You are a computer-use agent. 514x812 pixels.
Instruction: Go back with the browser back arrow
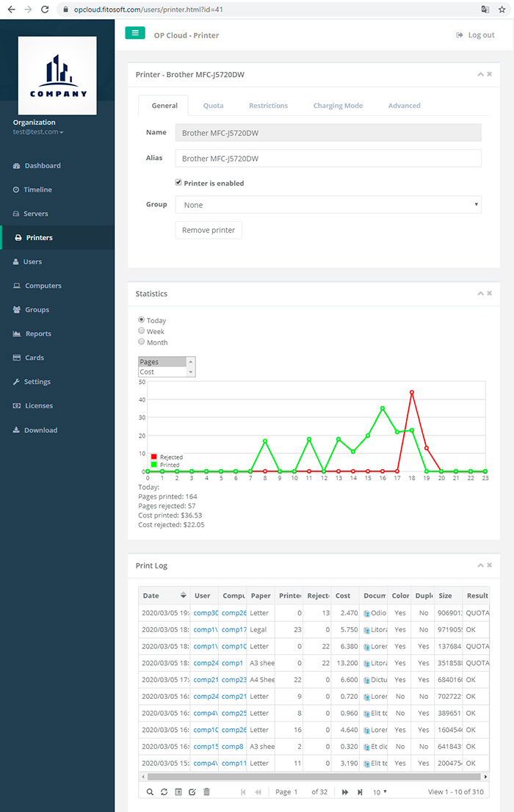pos(12,10)
